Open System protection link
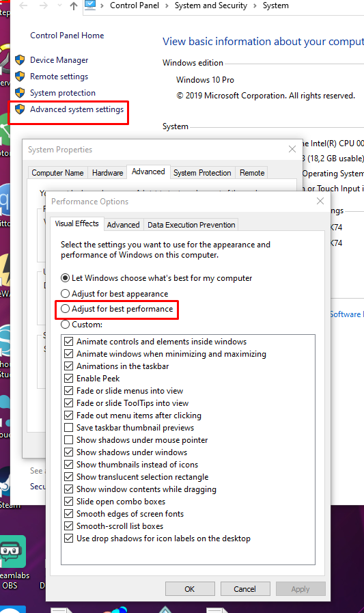 point(63,93)
